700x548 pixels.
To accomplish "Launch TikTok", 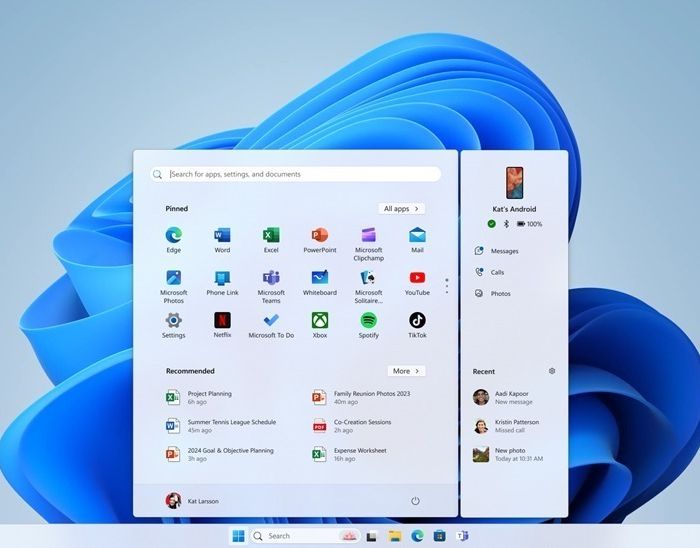I will 417,325.
